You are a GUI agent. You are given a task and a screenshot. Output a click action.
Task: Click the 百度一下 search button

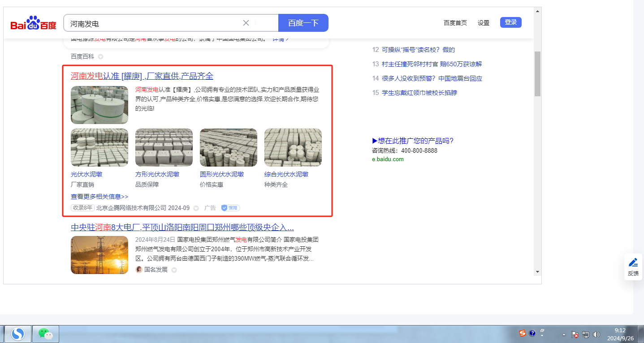[x=303, y=23]
